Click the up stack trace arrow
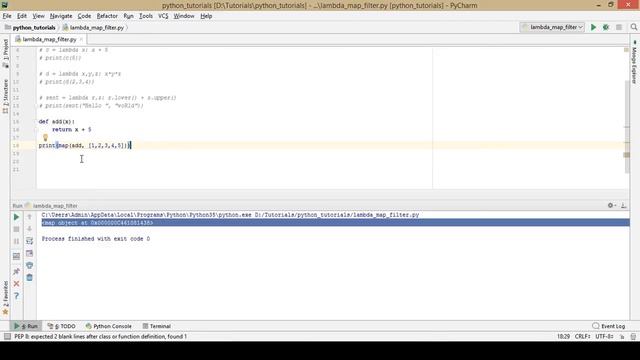The width and height of the screenshot is (640, 360). 29,217
